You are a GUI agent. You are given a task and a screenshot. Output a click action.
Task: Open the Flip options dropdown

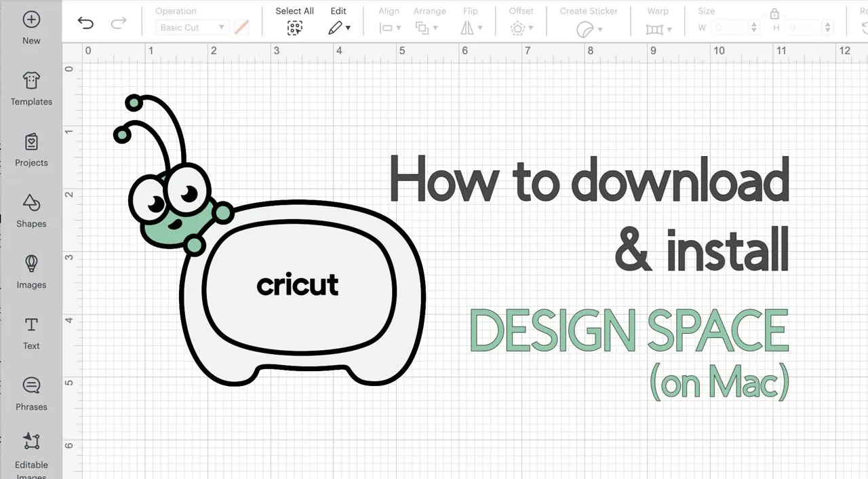click(471, 28)
